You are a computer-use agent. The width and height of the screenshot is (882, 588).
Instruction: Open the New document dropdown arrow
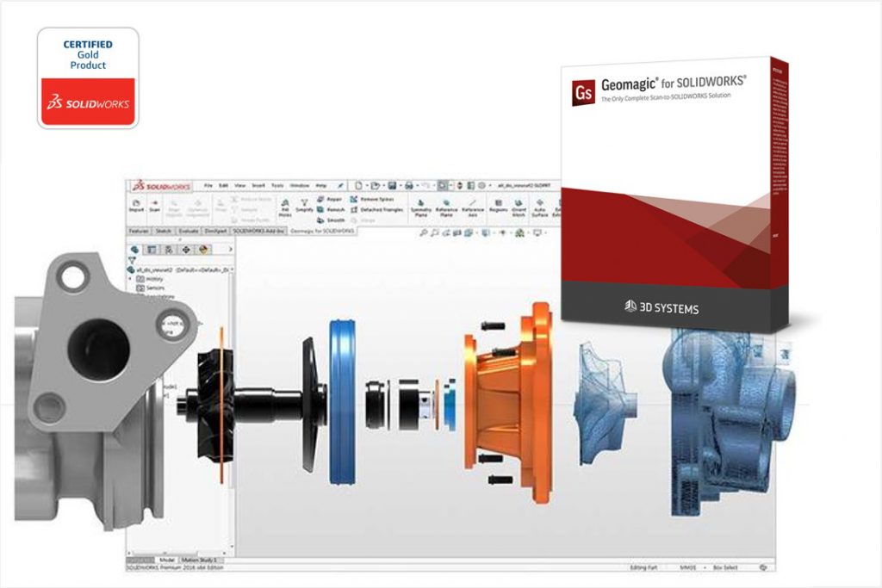point(367,186)
